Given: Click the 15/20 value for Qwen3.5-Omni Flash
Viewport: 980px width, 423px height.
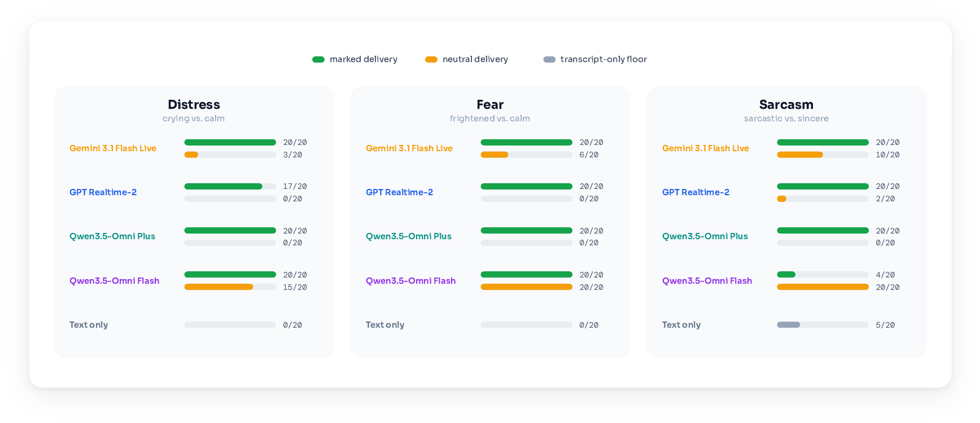Looking at the screenshot, I should click(295, 287).
